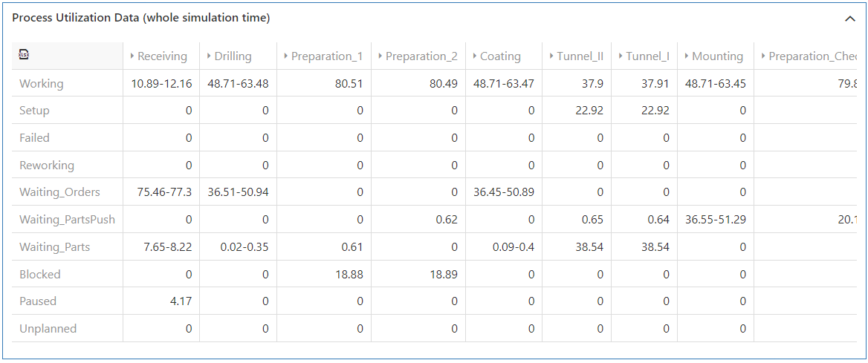The width and height of the screenshot is (868, 363).
Task: Expand the partially visible Preparation_Check column
Action: [x=763, y=56]
